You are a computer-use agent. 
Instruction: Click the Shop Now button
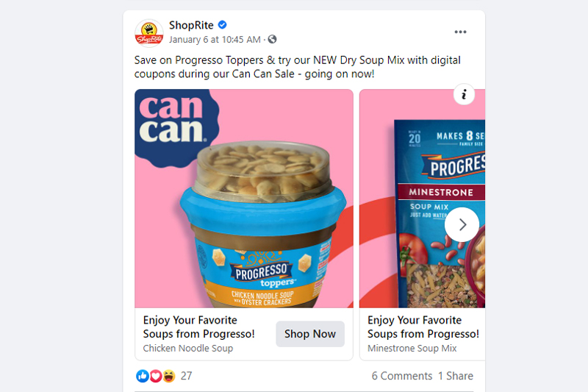(310, 334)
